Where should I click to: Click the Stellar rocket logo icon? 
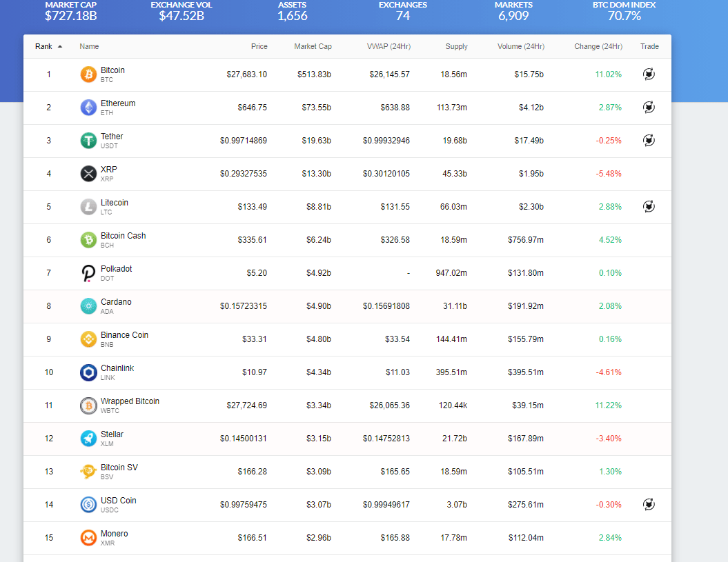pos(88,438)
